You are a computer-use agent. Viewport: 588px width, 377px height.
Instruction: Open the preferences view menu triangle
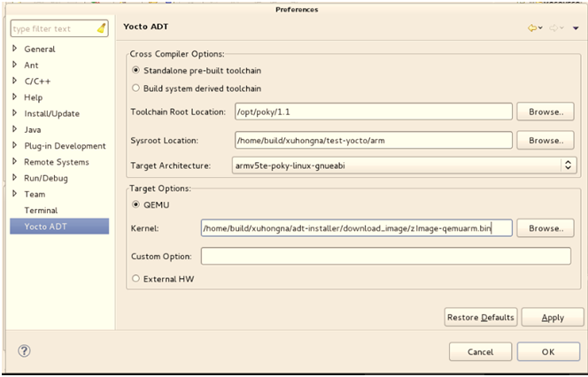[x=576, y=28]
